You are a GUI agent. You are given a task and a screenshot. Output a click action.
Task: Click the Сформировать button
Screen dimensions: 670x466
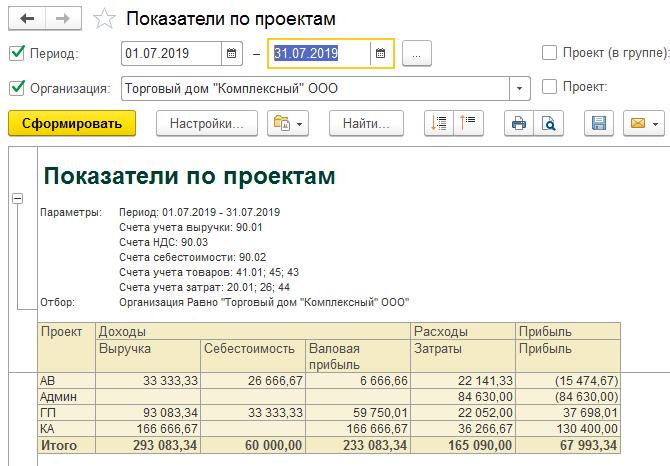pyautogui.click(x=72, y=123)
